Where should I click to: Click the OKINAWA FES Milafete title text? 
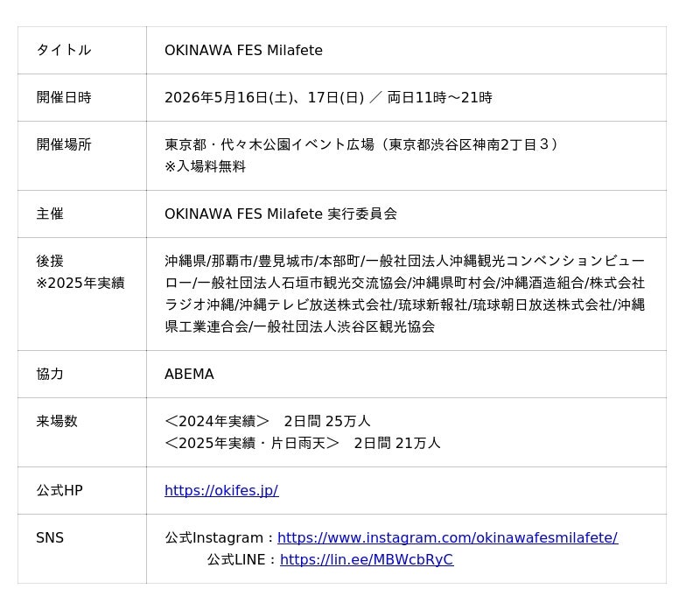point(243,50)
